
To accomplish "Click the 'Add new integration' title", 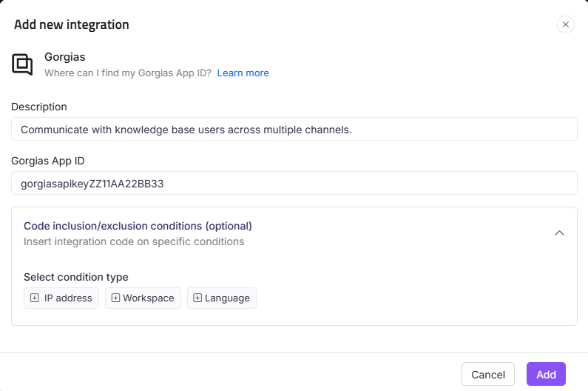I will pyautogui.click(x=72, y=24).
